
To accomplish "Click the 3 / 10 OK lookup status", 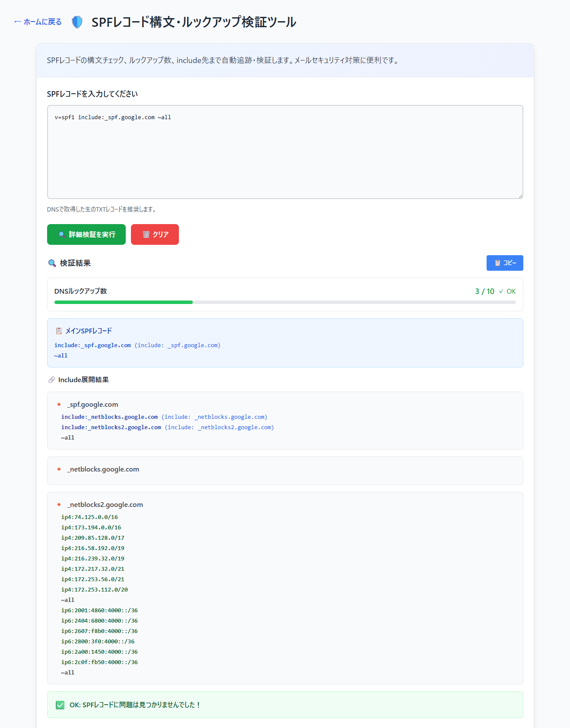I will tap(495, 291).
